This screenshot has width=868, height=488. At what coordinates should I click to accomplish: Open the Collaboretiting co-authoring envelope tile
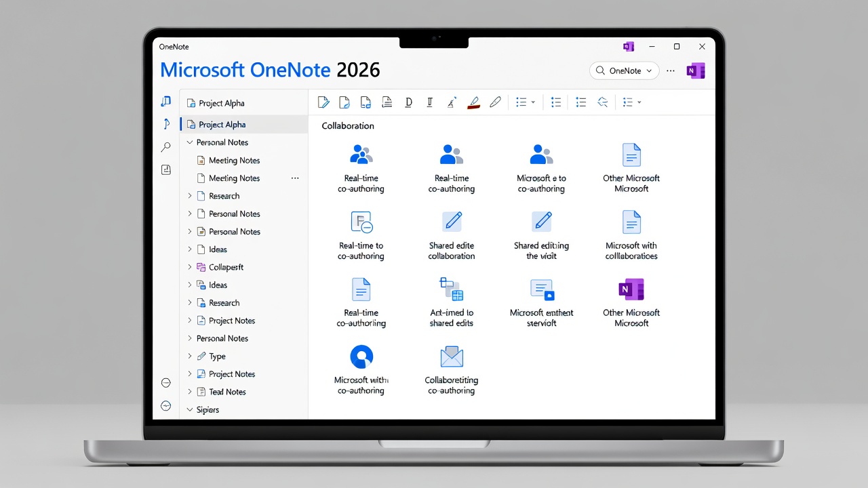(452, 369)
